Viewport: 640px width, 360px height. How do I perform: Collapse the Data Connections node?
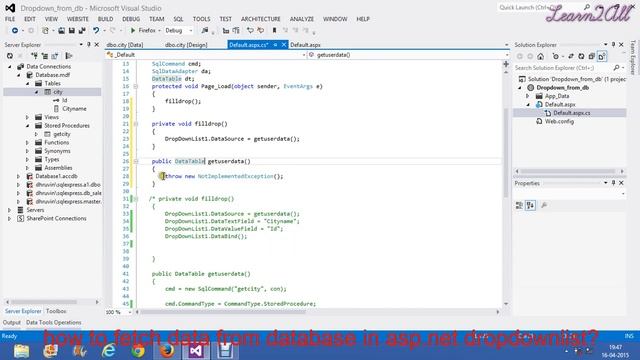pyautogui.click(x=10, y=67)
